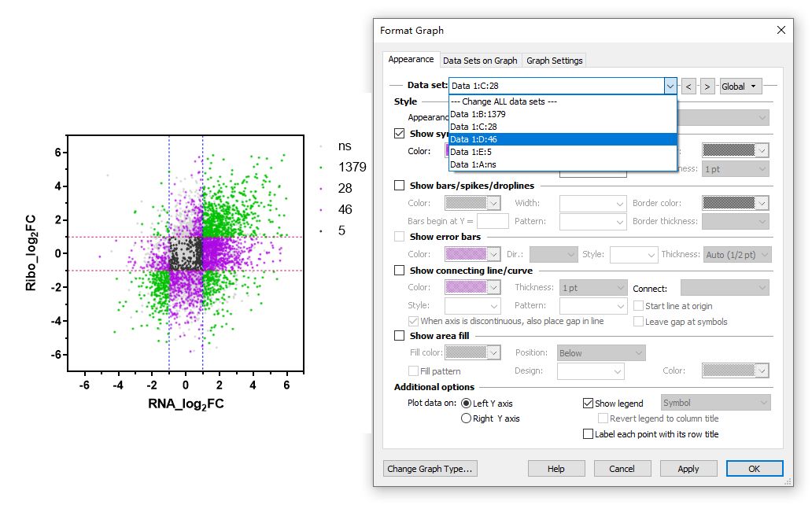The height and width of the screenshot is (505, 812).
Task: Open the Connect dropdown
Action: click(725, 287)
